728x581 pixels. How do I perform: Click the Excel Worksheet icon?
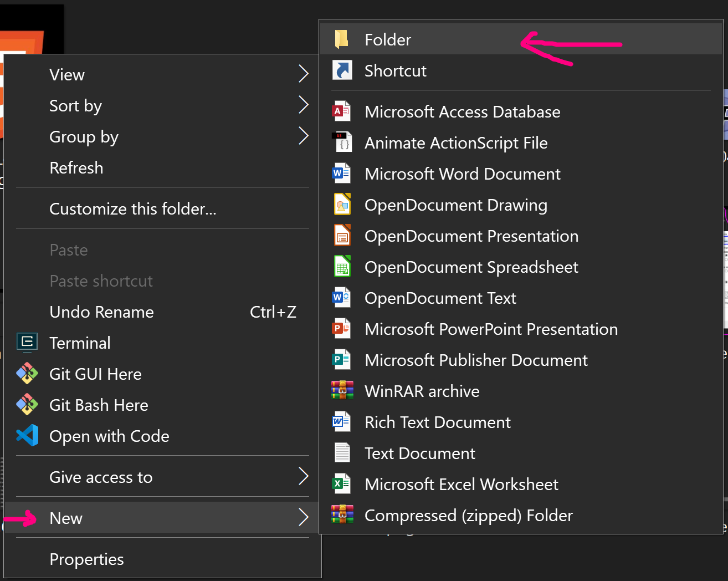342,484
